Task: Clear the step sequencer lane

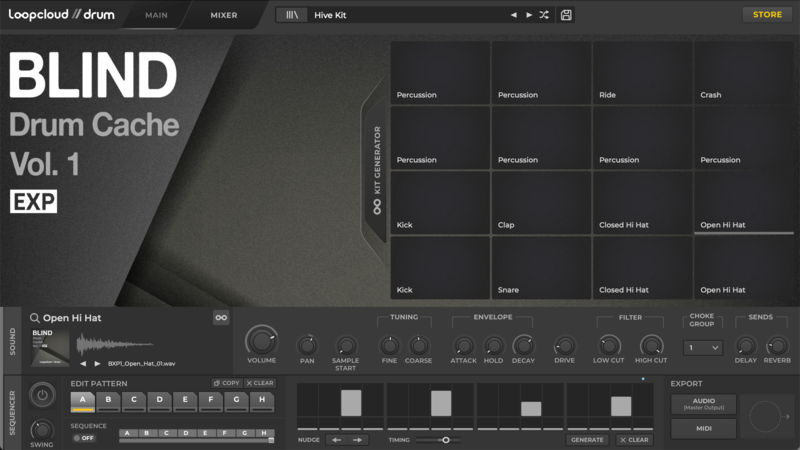Action: coord(634,440)
